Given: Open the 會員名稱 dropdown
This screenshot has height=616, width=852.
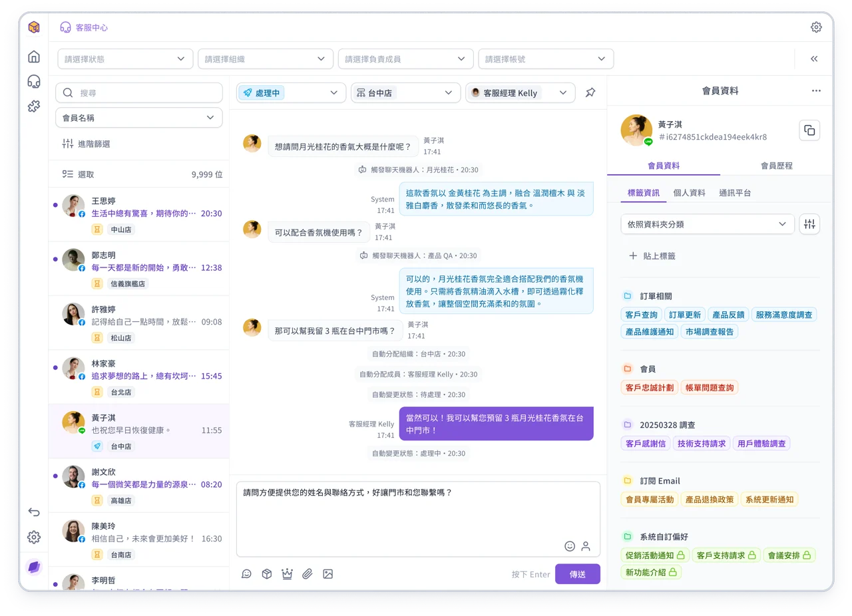Looking at the screenshot, I should pyautogui.click(x=139, y=118).
